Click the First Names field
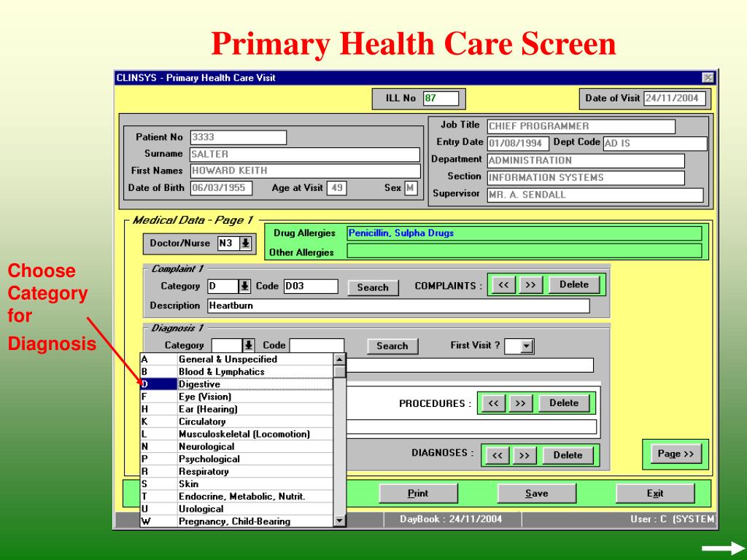The height and width of the screenshot is (560, 747). (x=306, y=171)
